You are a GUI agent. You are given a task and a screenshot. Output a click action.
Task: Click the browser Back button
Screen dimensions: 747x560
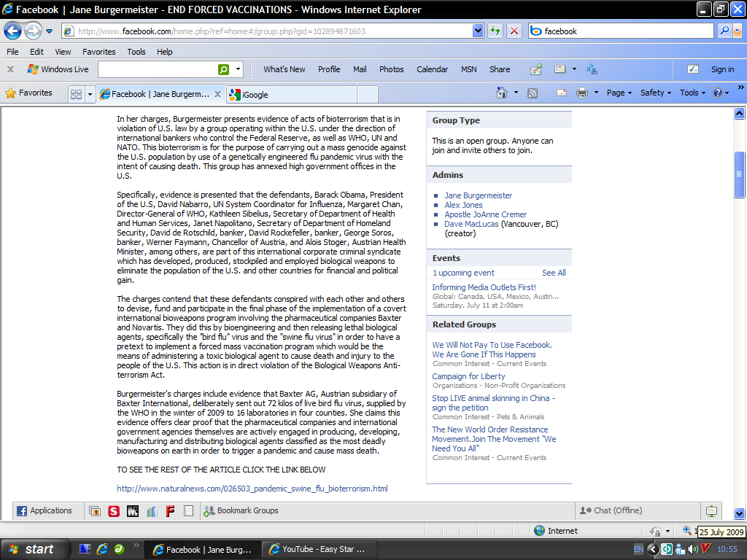[x=12, y=31]
